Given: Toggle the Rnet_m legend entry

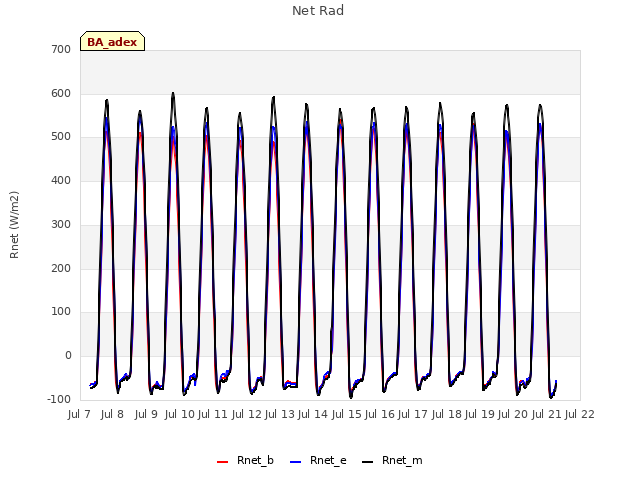Looking at the screenshot, I should click(x=392, y=461).
